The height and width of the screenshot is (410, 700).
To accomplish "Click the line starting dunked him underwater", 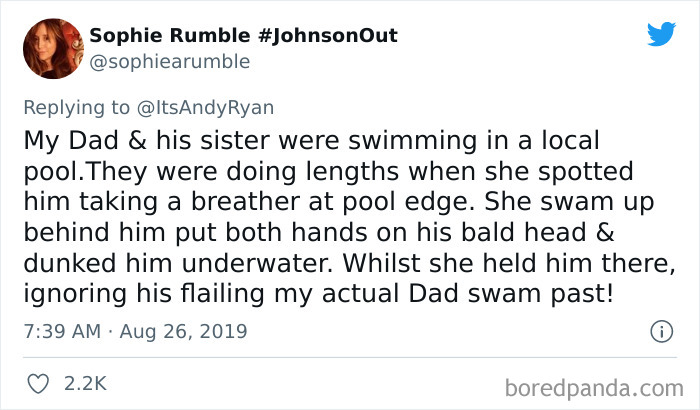I will point(349,263).
